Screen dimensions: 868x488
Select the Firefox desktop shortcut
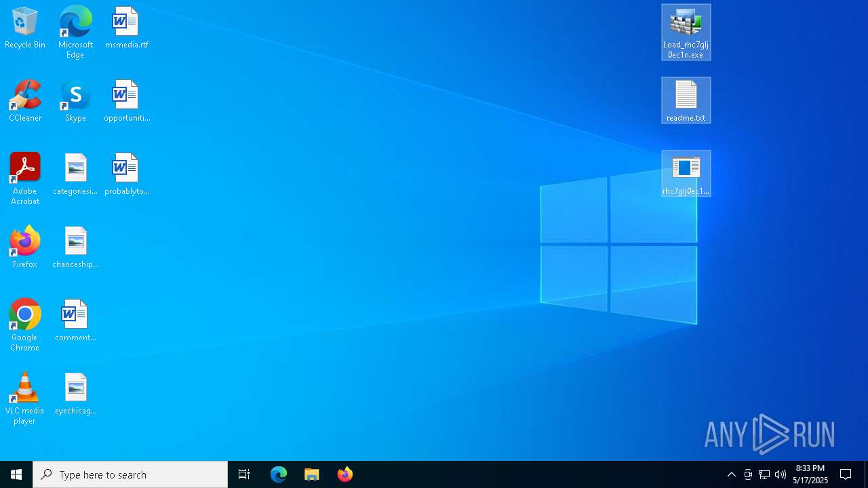[25, 248]
